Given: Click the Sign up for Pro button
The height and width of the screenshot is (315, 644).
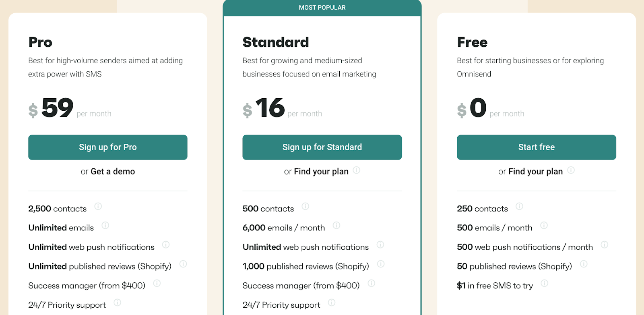Looking at the screenshot, I should click(x=108, y=147).
